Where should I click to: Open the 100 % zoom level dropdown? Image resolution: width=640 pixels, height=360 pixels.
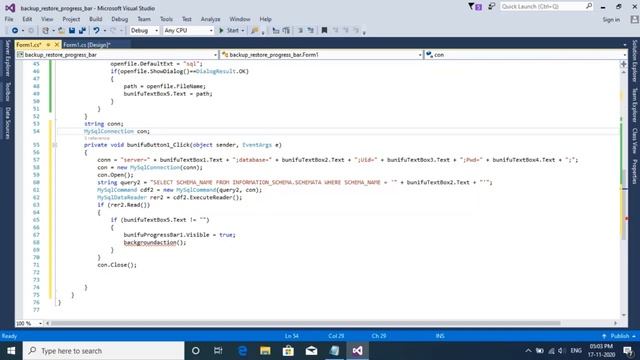(29, 323)
